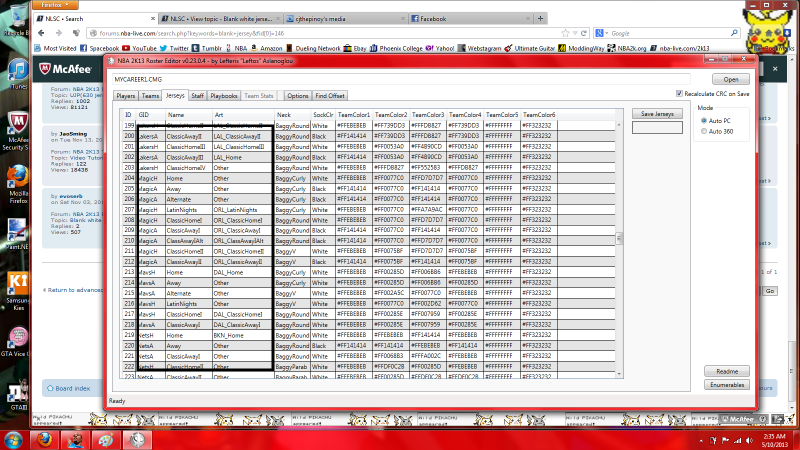Select the ORL_LatinNights art cell
The image size is (800, 450).
pos(242,210)
